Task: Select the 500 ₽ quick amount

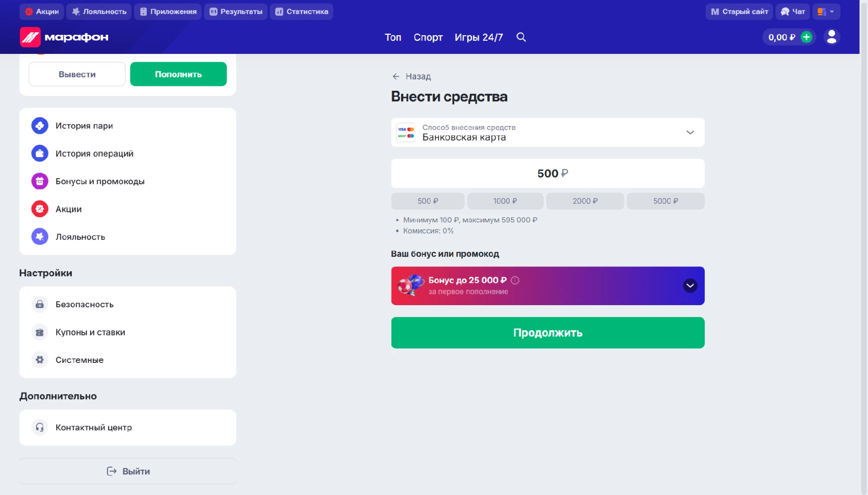Action: click(x=428, y=201)
